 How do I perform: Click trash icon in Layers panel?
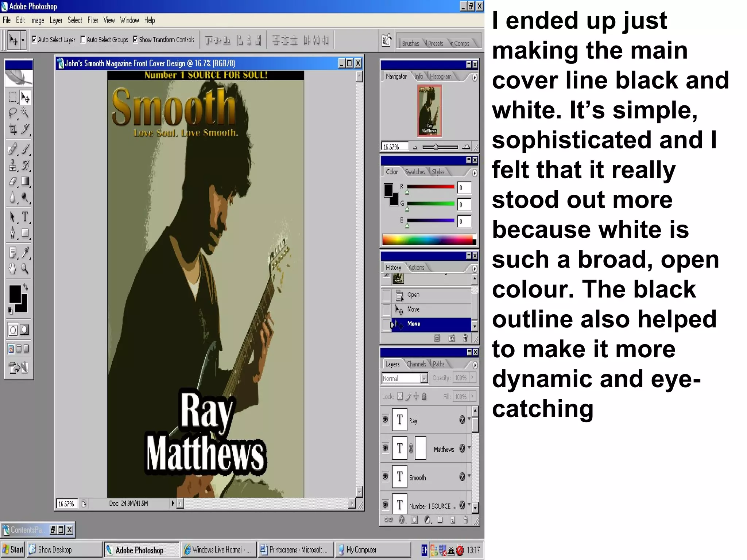tap(465, 520)
